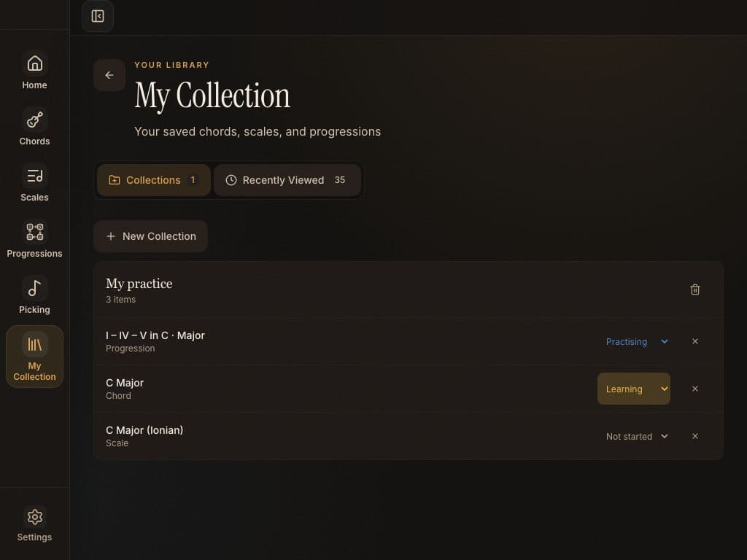Click the plus icon in New Collection
Image resolution: width=747 pixels, height=560 pixels.
point(111,236)
